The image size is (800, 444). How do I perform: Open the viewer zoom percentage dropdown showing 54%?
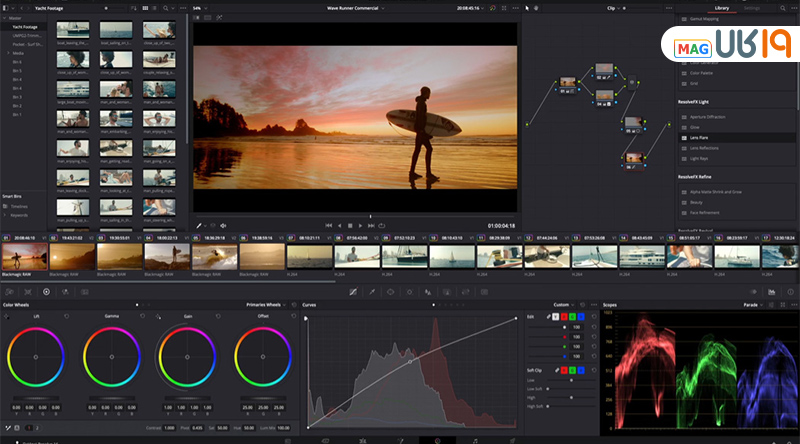coord(200,8)
